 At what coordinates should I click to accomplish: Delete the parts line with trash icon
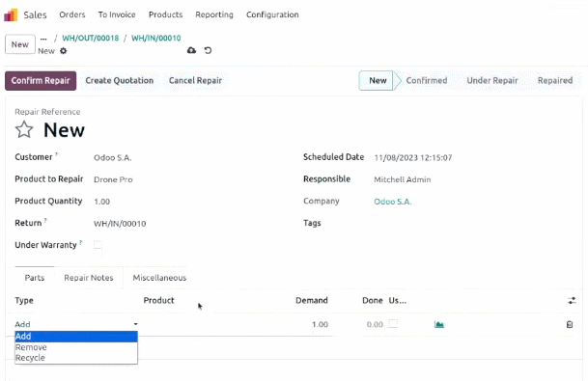(x=570, y=324)
